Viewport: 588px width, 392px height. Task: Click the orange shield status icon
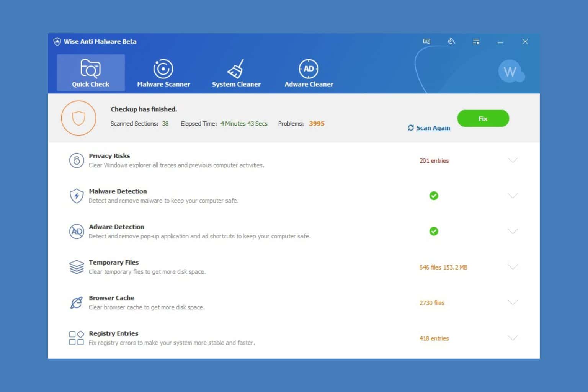point(78,118)
